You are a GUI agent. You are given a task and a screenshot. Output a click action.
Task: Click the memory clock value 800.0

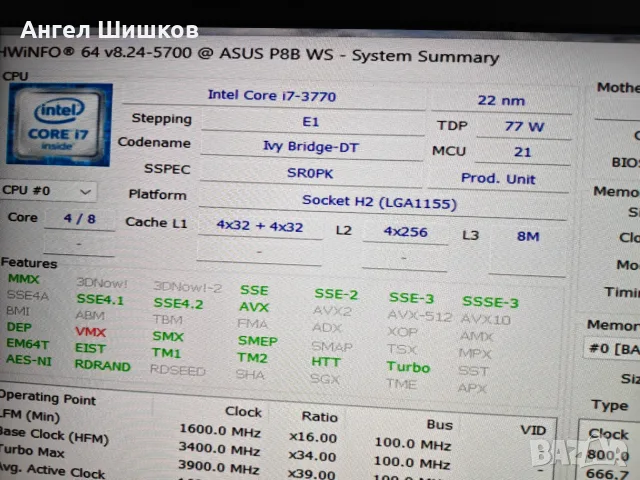pos(607,455)
